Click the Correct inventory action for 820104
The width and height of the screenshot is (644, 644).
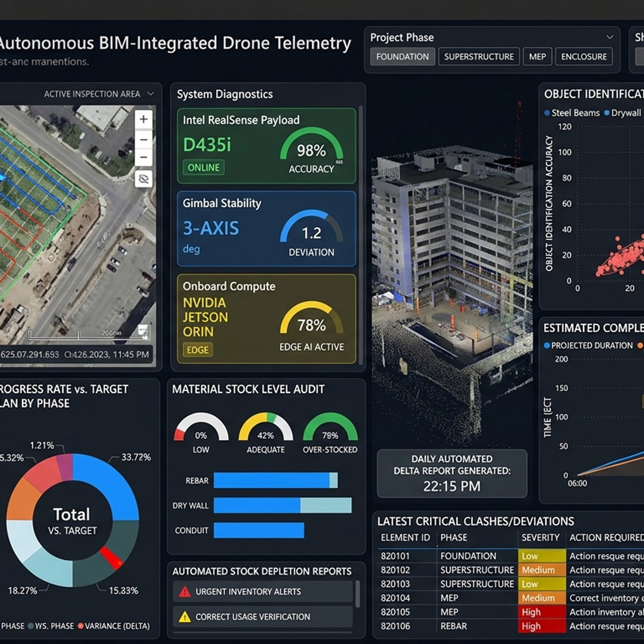(x=606, y=598)
